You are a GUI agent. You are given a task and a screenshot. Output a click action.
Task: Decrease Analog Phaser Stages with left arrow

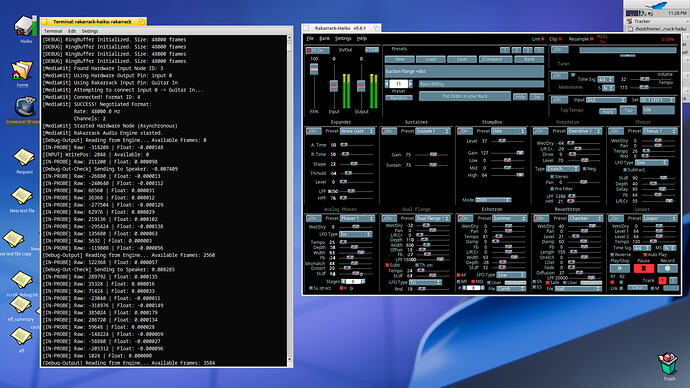point(343,281)
